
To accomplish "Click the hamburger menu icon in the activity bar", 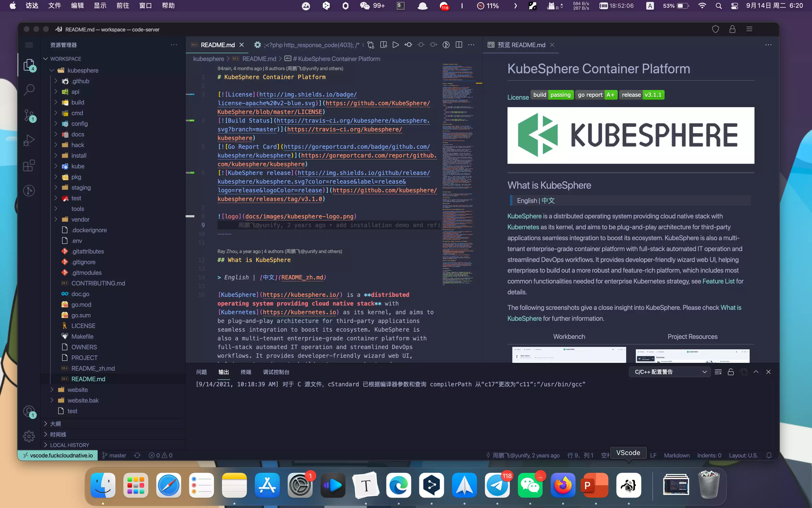I will (x=29, y=45).
